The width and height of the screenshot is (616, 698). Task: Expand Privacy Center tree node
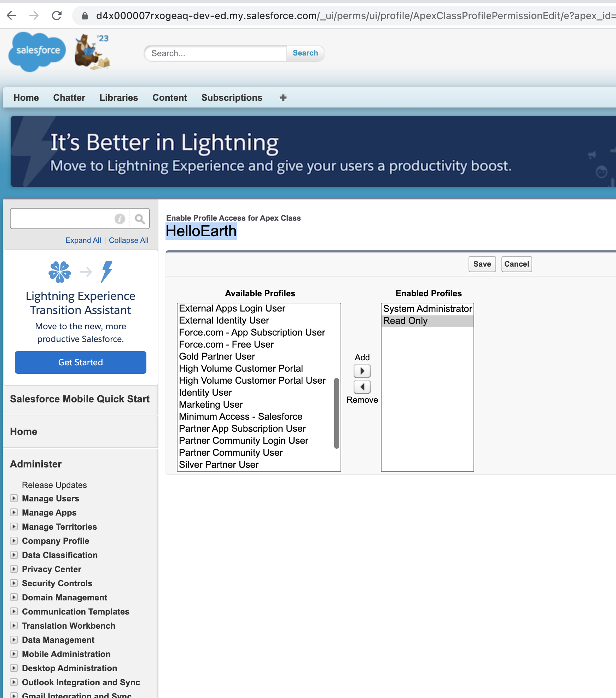(x=14, y=569)
